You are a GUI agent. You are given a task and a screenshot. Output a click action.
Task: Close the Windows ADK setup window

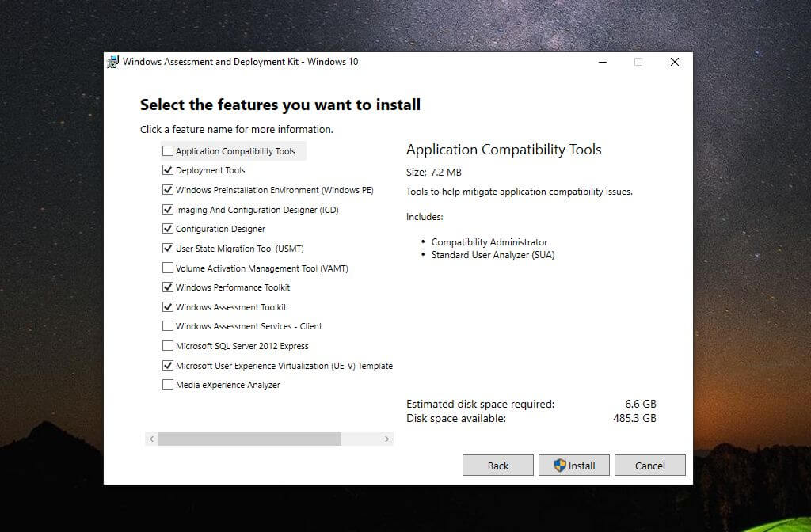pyautogui.click(x=675, y=62)
